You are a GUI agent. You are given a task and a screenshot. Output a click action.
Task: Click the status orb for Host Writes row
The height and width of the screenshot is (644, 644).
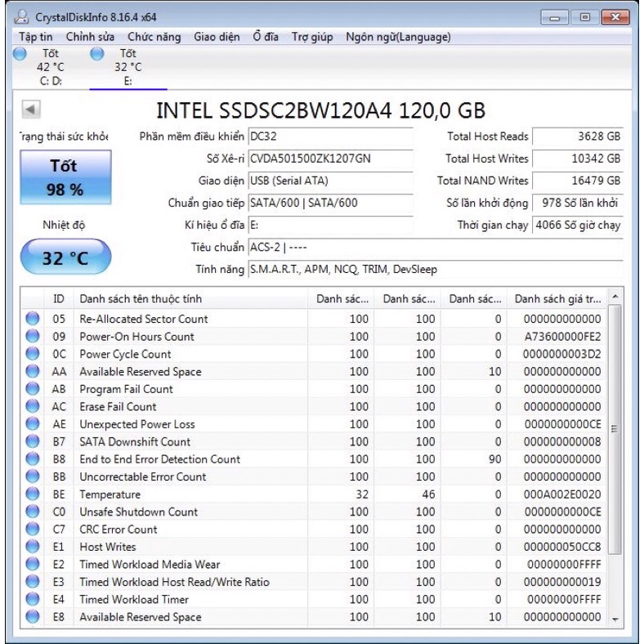[x=33, y=547]
